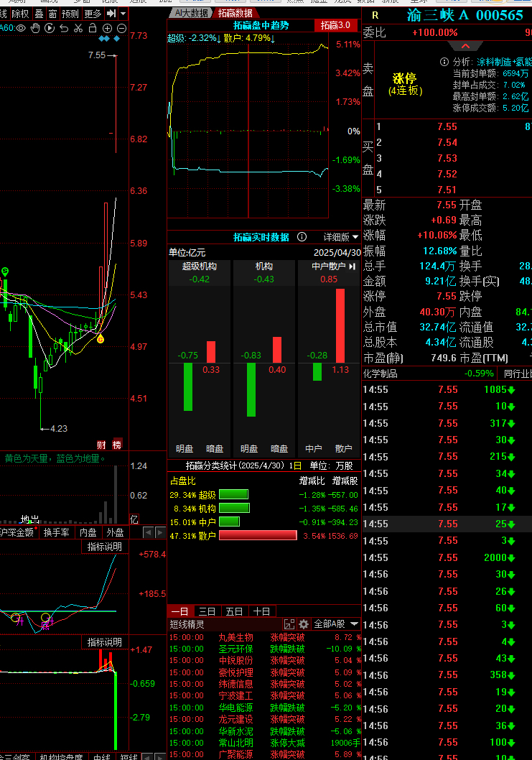
Task: Toggle the chart lock icon
Action: click(x=93, y=27)
